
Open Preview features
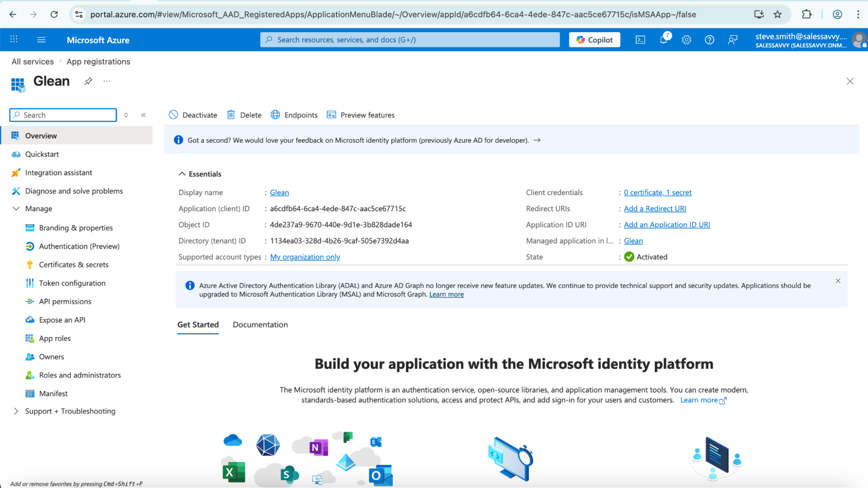360,115
